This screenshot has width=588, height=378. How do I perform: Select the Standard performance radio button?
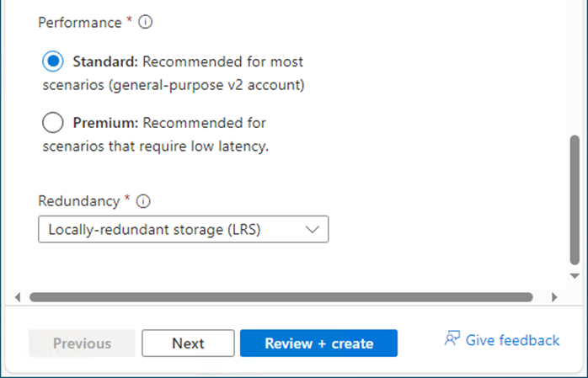coord(53,61)
